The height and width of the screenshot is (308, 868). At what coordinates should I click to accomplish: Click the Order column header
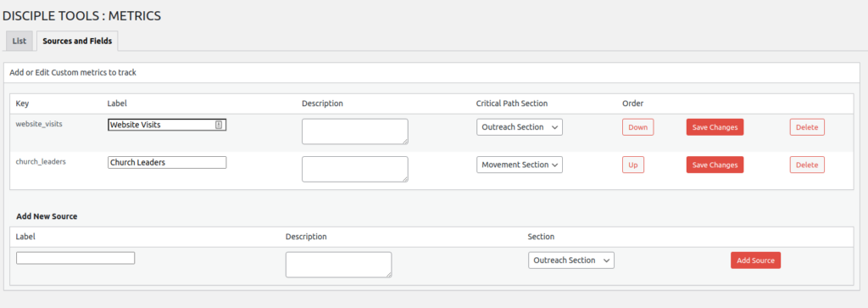[632, 104]
